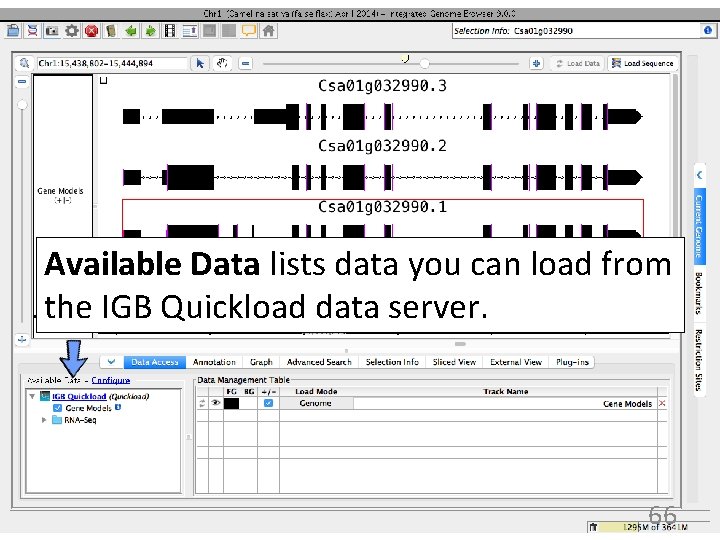
Task: Collapse bottom tab panel with chevron button
Action: click(x=111, y=362)
